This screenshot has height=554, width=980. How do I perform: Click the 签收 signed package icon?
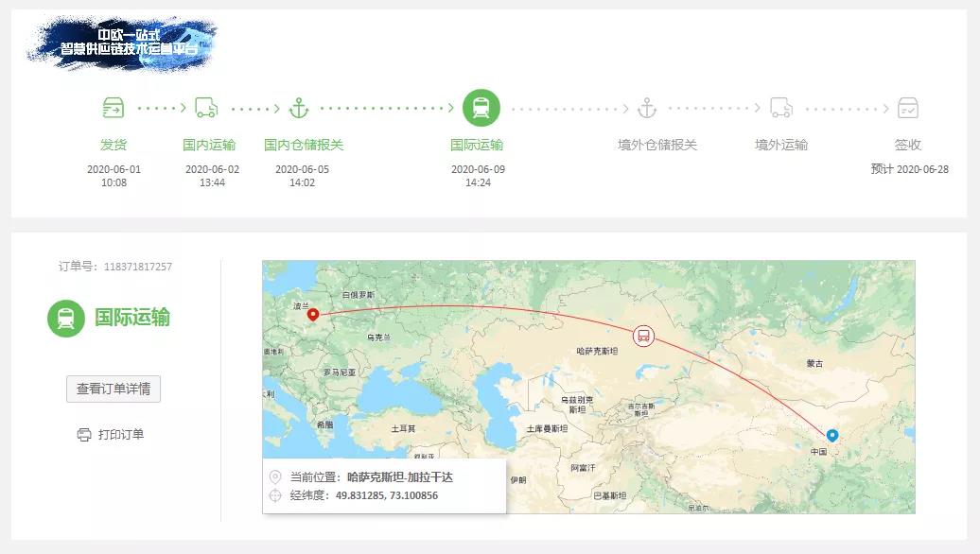pos(908,108)
